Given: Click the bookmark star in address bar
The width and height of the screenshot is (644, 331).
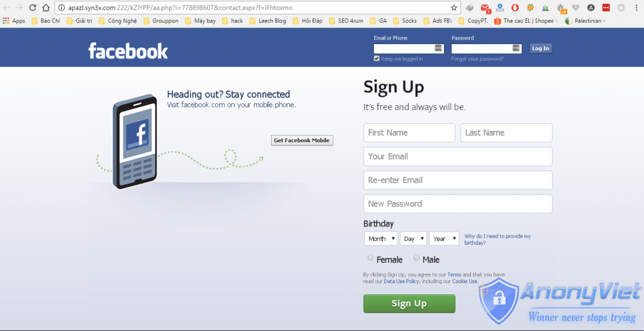Looking at the screenshot, I should 454,8.
